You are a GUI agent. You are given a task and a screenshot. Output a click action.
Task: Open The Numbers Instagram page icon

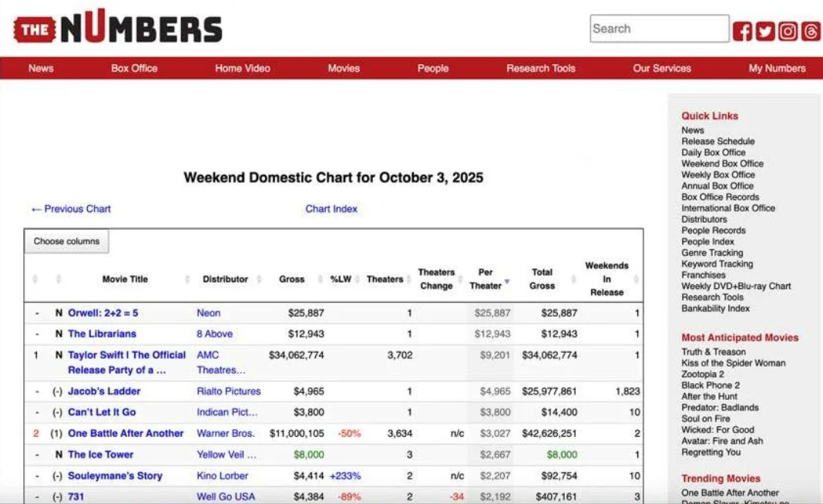pyautogui.click(x=788, y=32)
